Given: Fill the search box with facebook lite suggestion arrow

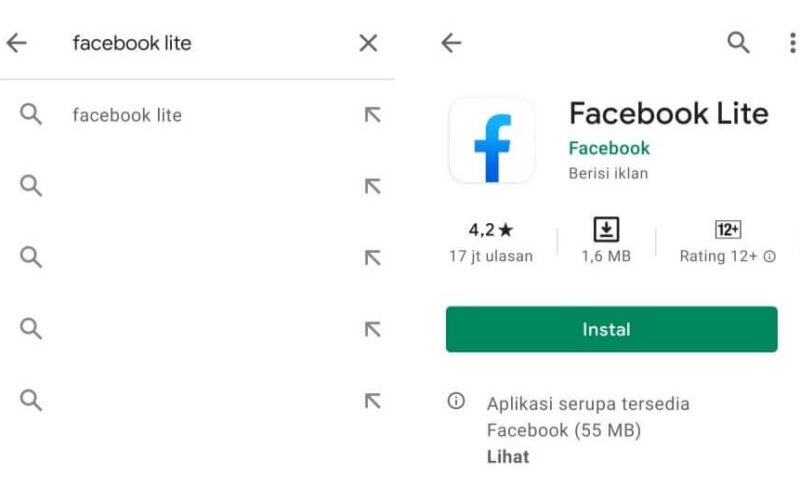Looking at the screenshot, I should (x=372, y=115).
